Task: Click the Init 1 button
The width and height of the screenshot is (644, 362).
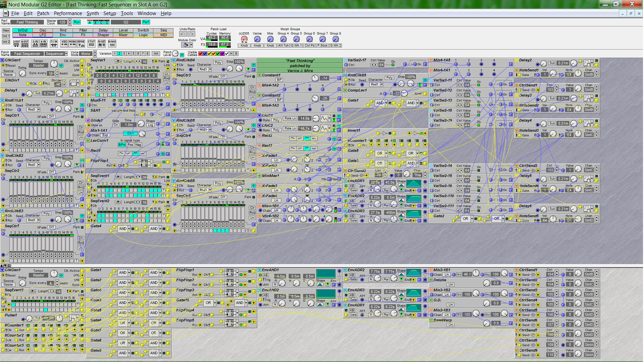Action: coord(6,36)
